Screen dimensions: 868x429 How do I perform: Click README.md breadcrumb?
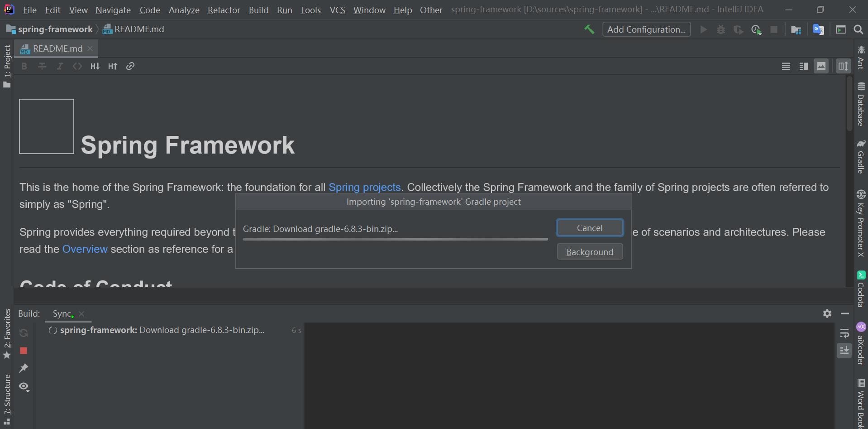point(133,29)
